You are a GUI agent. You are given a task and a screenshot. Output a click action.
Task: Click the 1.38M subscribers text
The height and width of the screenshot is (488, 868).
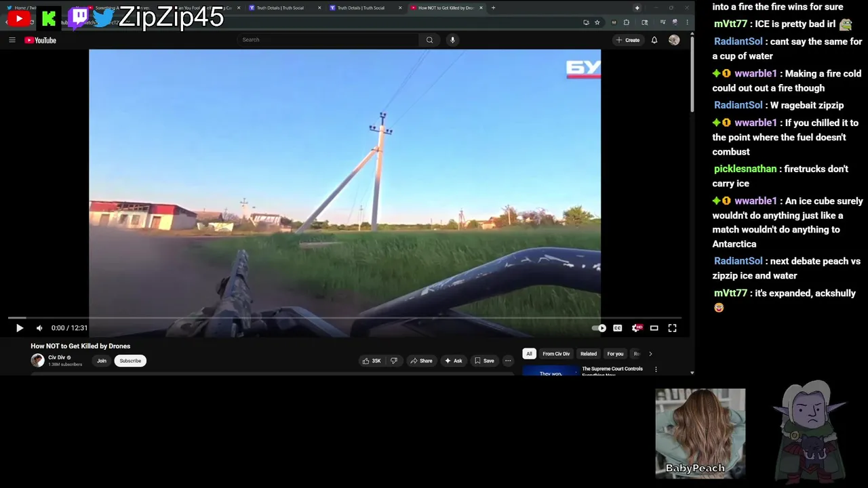[65, 365]
